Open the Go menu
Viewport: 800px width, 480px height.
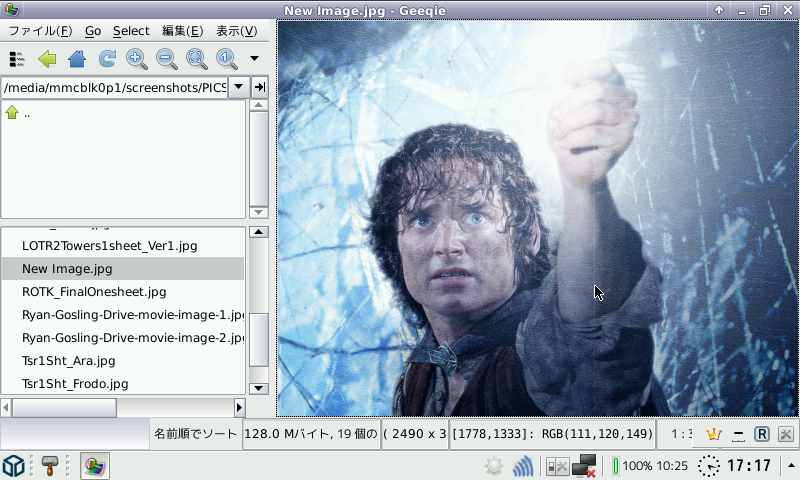point(93,31)
